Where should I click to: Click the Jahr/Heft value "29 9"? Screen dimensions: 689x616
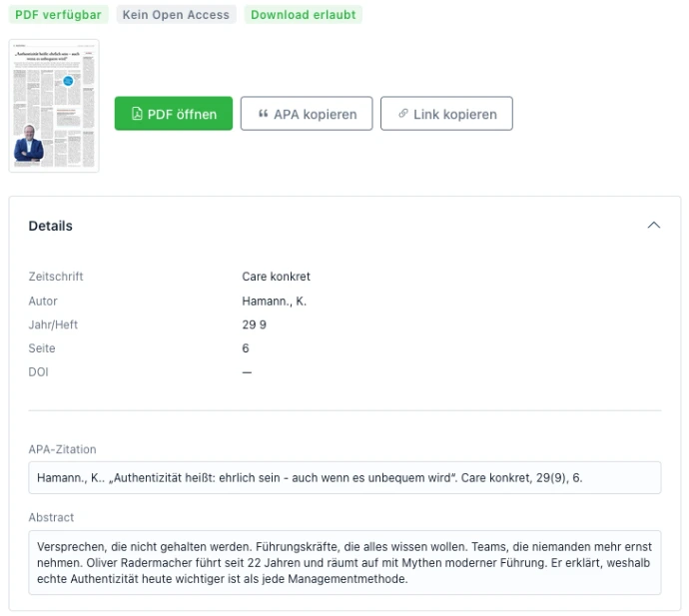pyautogui.click(x=254, y=324)
